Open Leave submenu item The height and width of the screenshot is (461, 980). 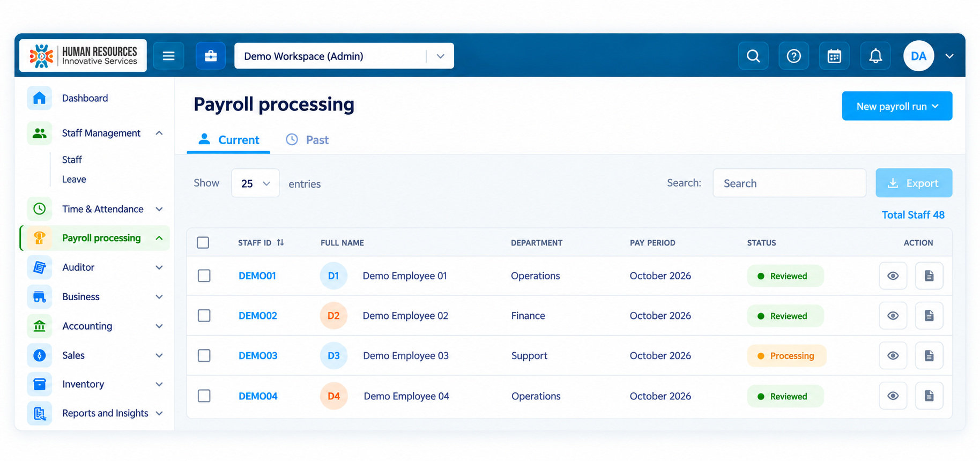74,179
